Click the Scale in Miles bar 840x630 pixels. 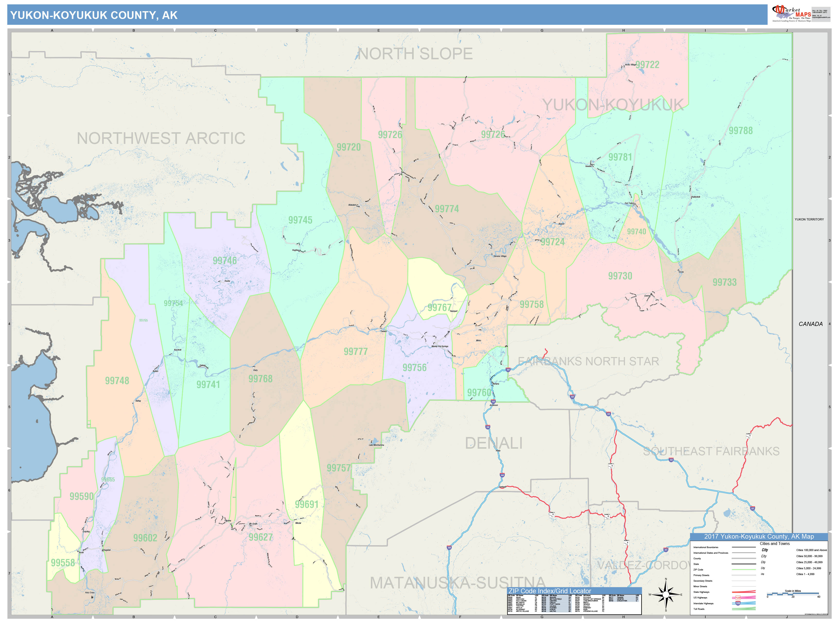pyautogui.click(x=793, y=594)
